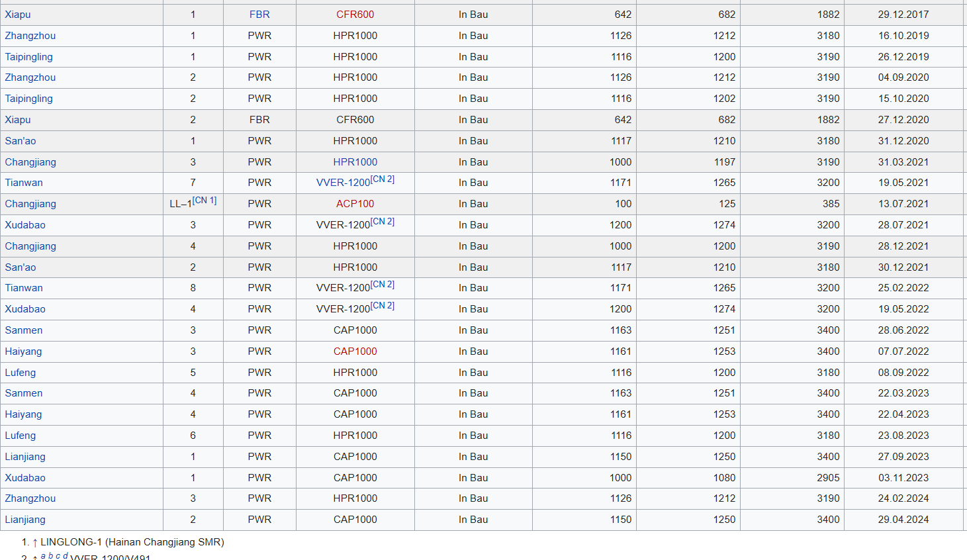Open the red CFR600 model link
The height and width of the screenshot is (560, 967).
(x=355, y=15)
